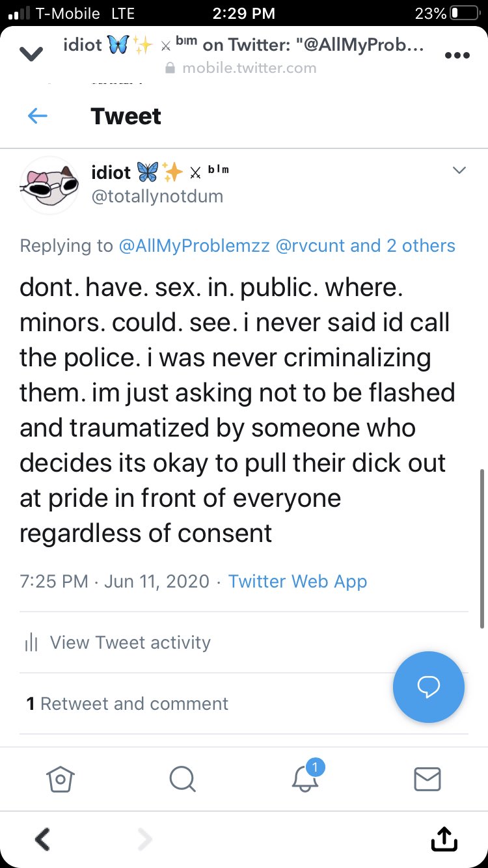The width and height of the screenshot is (488, 868).
Task: Tap the browser share icon
Action: [x=444, y=839]
